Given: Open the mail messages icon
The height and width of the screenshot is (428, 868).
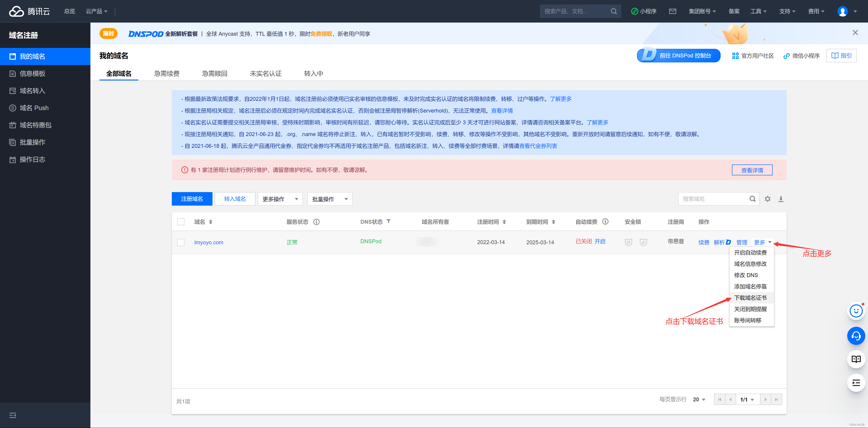Looking at the screenshot, I should pos(672,11).
